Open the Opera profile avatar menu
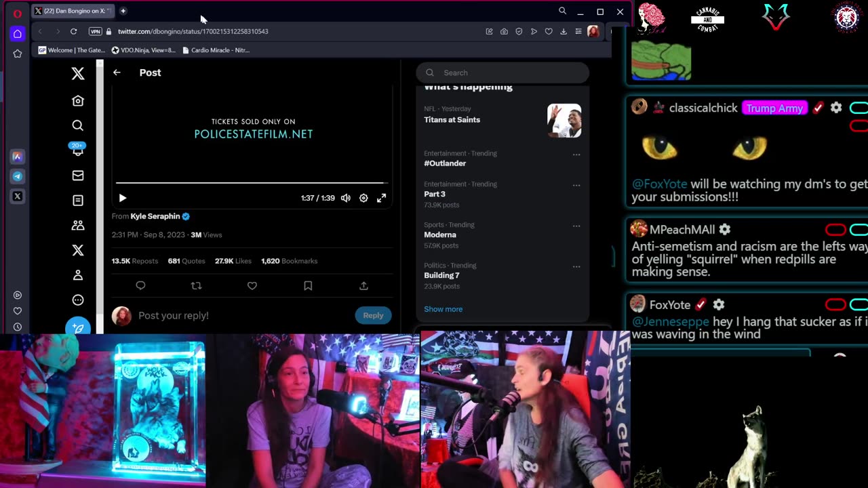 593,31
